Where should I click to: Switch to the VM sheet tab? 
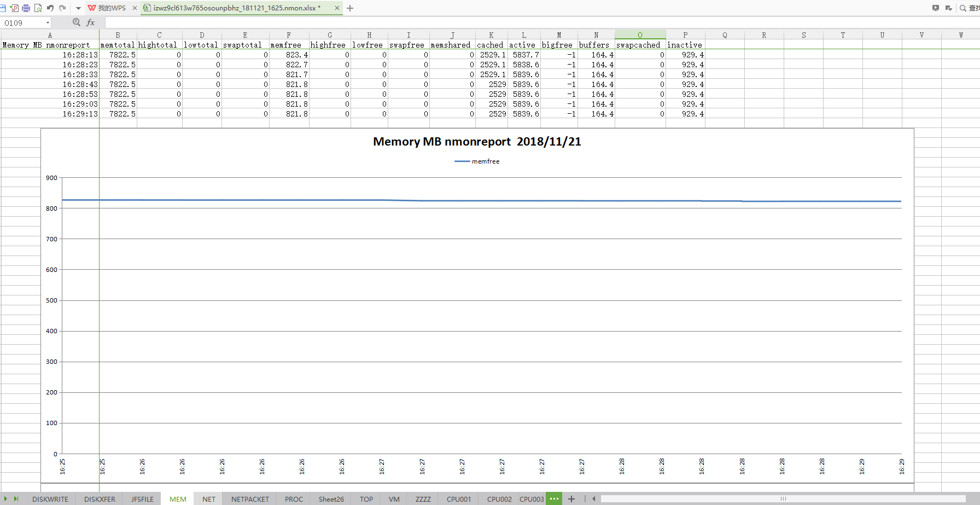pyautogui.click(x=394, y=499)
